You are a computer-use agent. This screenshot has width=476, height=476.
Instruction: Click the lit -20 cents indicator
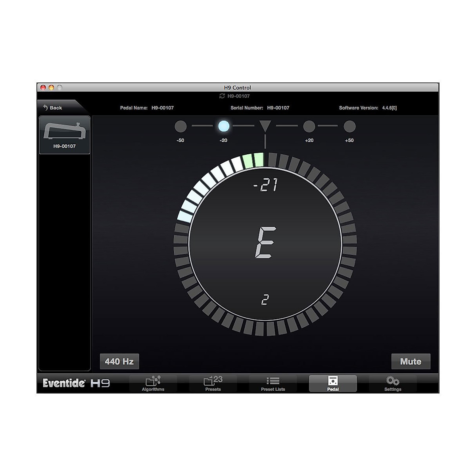tap(224, 127)
